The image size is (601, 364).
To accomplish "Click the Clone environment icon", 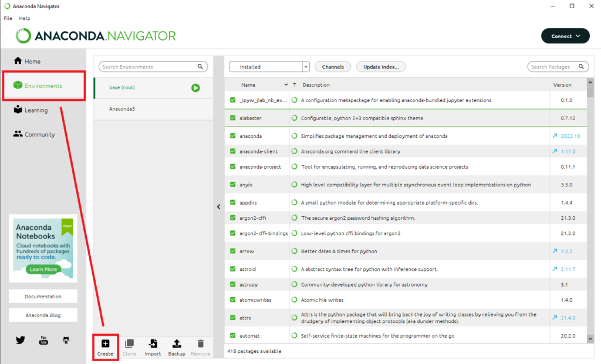I will 129,343.
